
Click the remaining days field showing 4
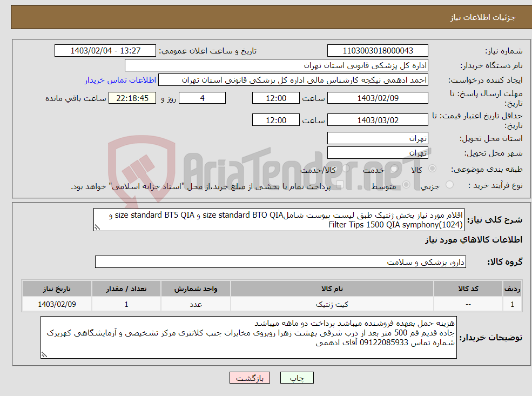(202, 98)
